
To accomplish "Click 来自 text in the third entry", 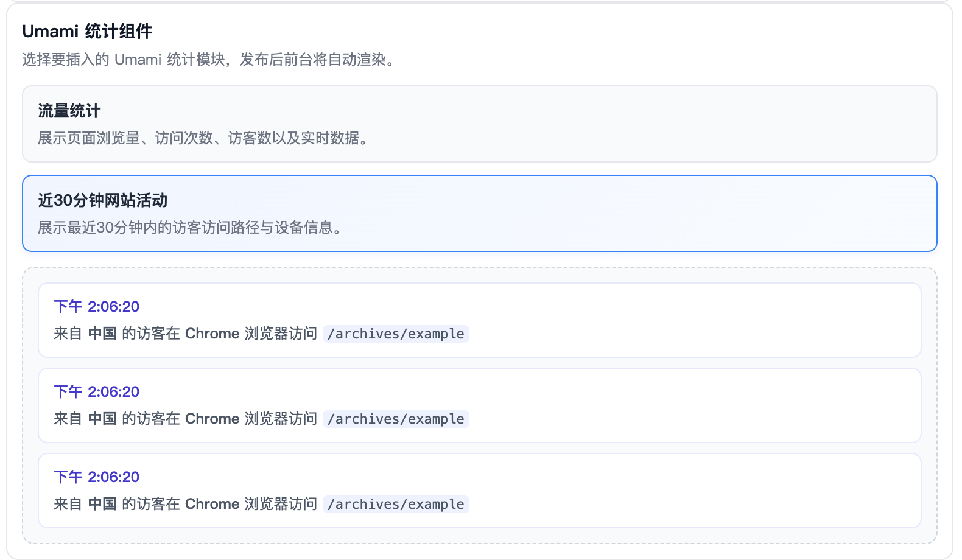I will coord(68,504).
